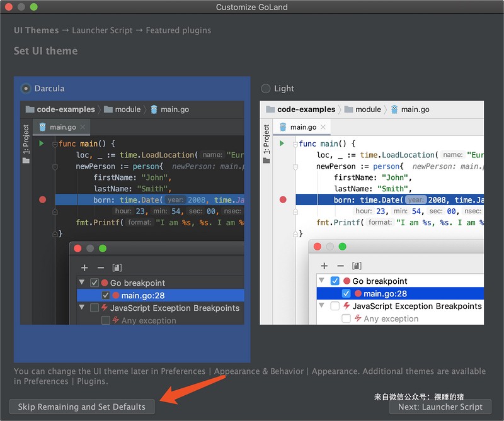Click the yellow minimize window button
The height and width of the screenshot is (421, 504).
pyautogui.click(x=21, y=7)
